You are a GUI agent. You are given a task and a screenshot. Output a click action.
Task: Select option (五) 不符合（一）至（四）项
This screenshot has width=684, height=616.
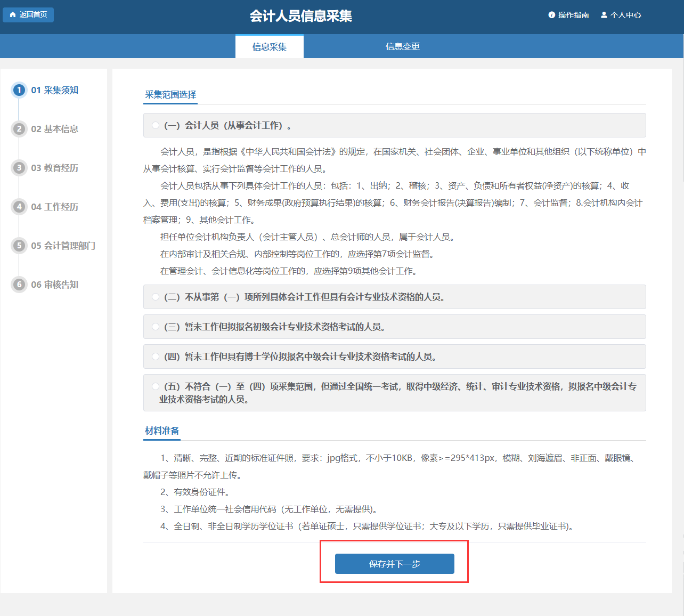(156, 386)
